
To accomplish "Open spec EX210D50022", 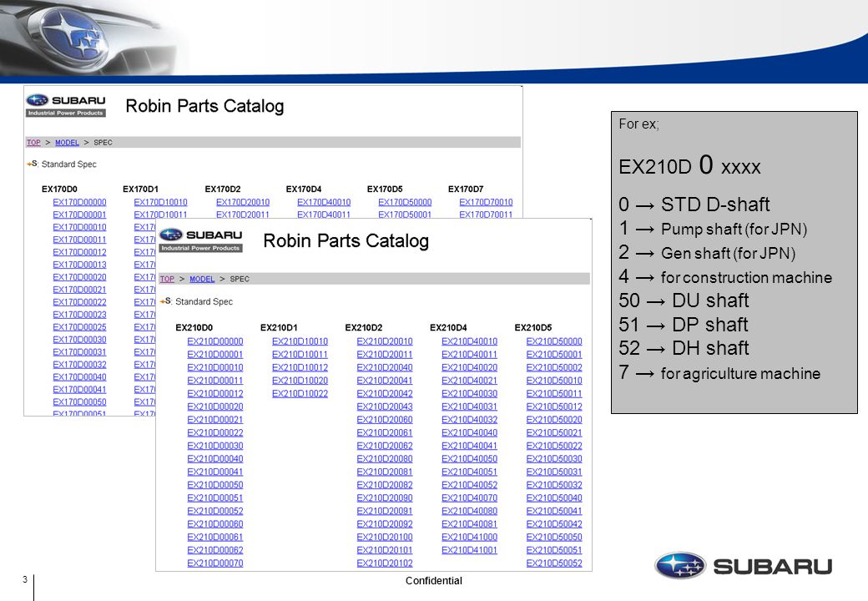I will 554,446.
